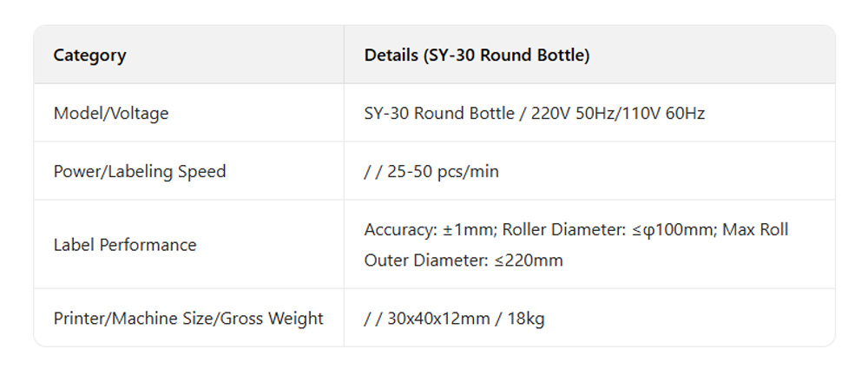The height and width of the screenshot is (369, 868).
Task: Click the "Power/Labeling Speed" row label
Action: 140,172
